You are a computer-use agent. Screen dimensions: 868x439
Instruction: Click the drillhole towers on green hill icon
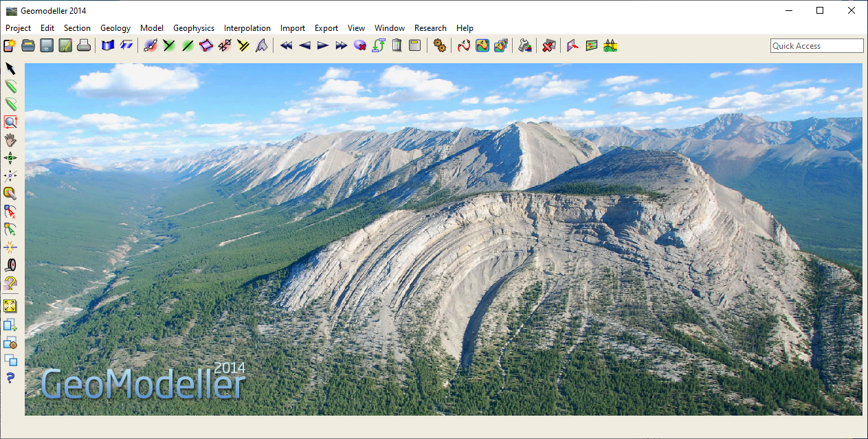(610, 46)
